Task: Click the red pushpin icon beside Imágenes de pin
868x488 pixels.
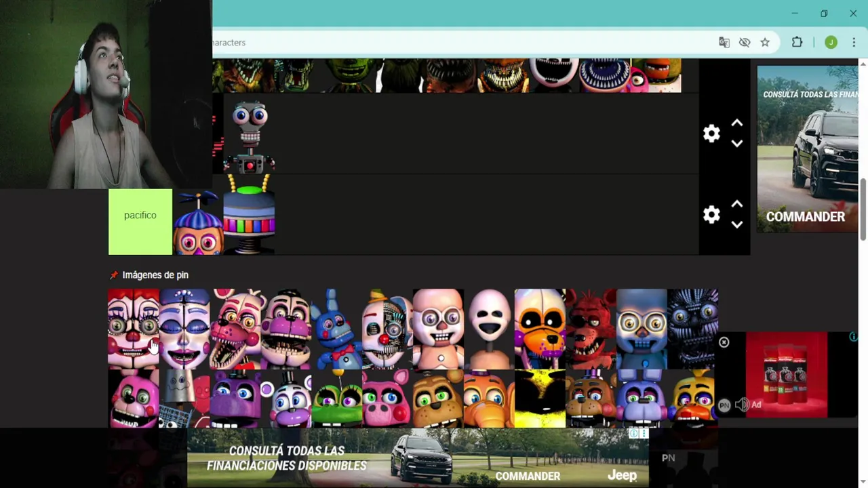Action: tap(114, 275)
